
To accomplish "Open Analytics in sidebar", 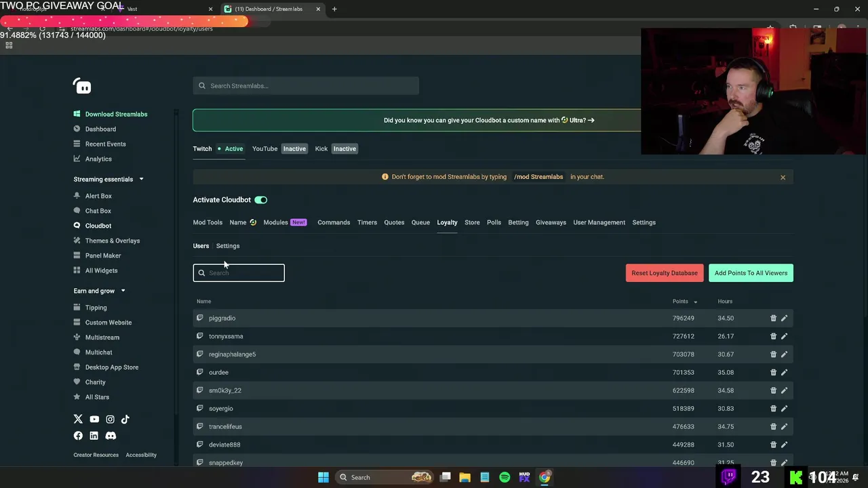I will pos(98,159).
